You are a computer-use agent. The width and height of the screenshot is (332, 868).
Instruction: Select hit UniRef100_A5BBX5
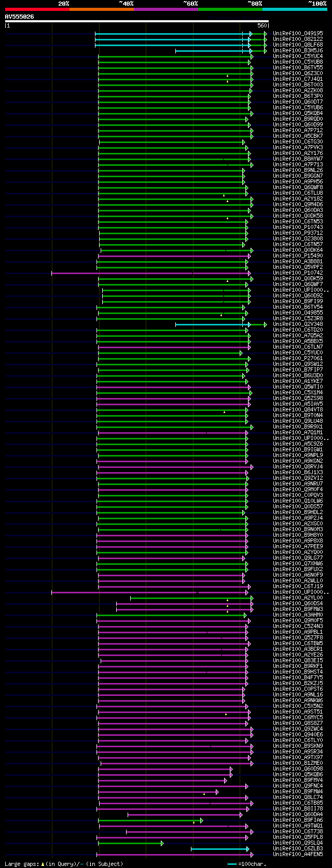(x=298, y=341)
